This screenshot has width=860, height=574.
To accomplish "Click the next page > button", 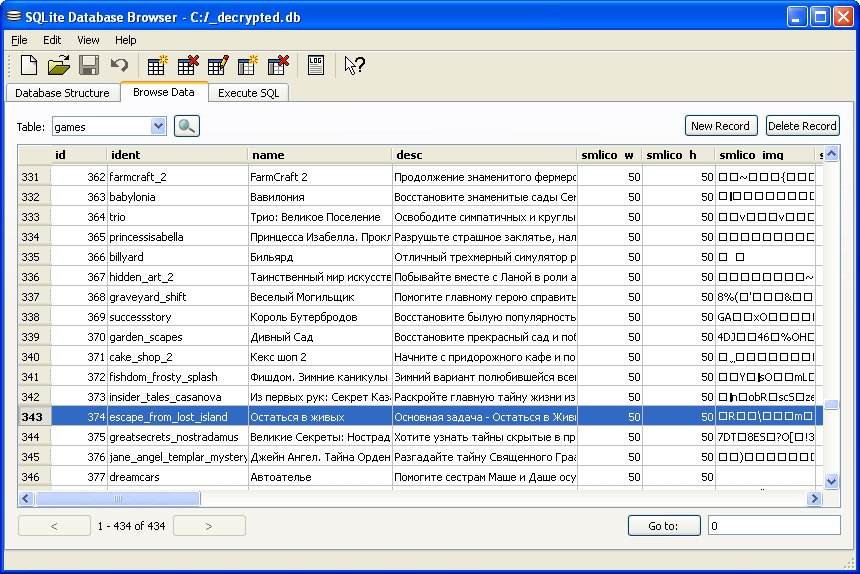I will coord(209,526).
